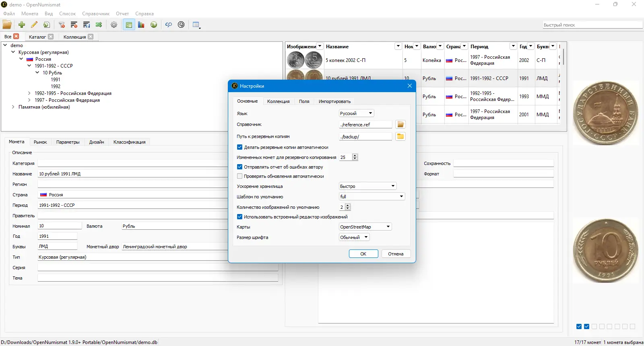Open the Справочник menu
The width and height of the screenshot is (644, 346).
click(96, 14)
